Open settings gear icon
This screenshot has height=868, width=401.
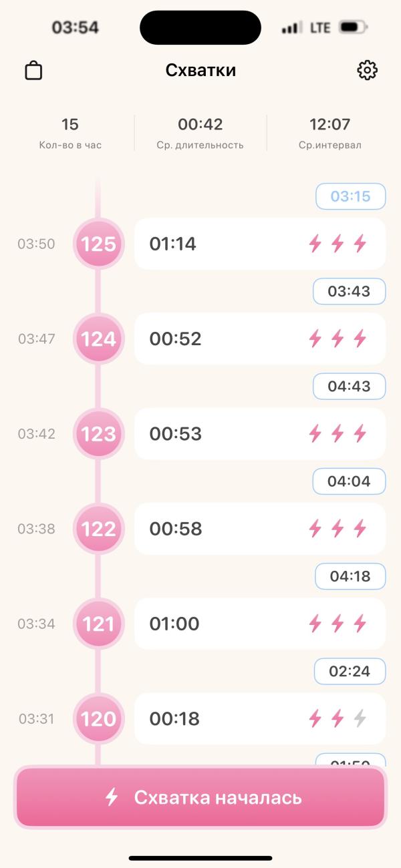tap(368, 70)
